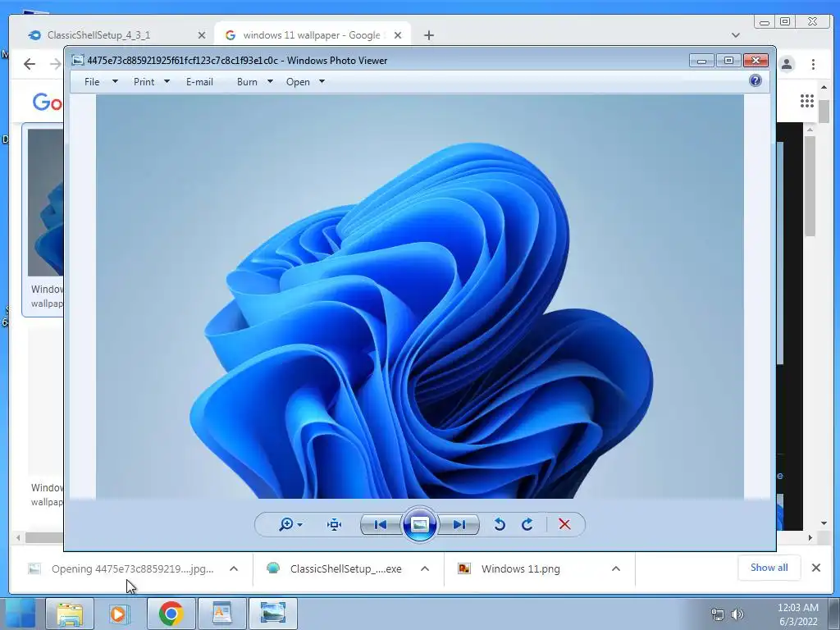Expand options for ClassicShellSetup exe download
The width and height of the screenshot is (840, 630).
[x=425, y=569]
